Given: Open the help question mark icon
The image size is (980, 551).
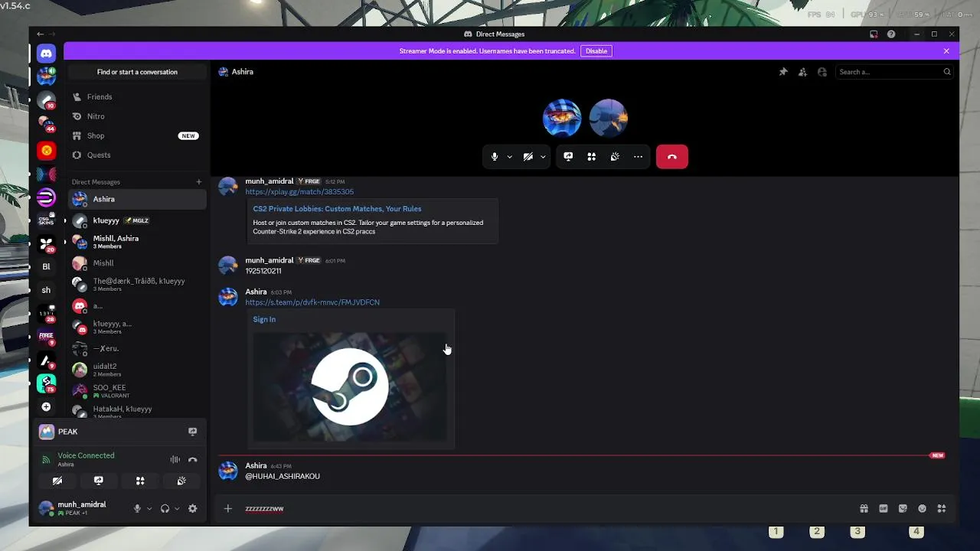Looking at the screenshot, I should coord(891,34).
